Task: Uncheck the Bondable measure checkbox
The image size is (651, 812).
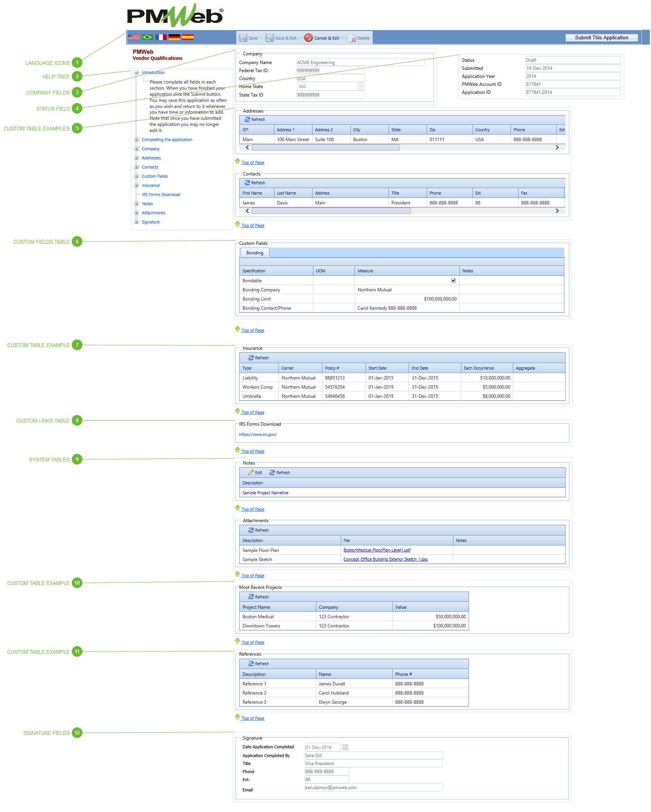Action: (453, 280)
